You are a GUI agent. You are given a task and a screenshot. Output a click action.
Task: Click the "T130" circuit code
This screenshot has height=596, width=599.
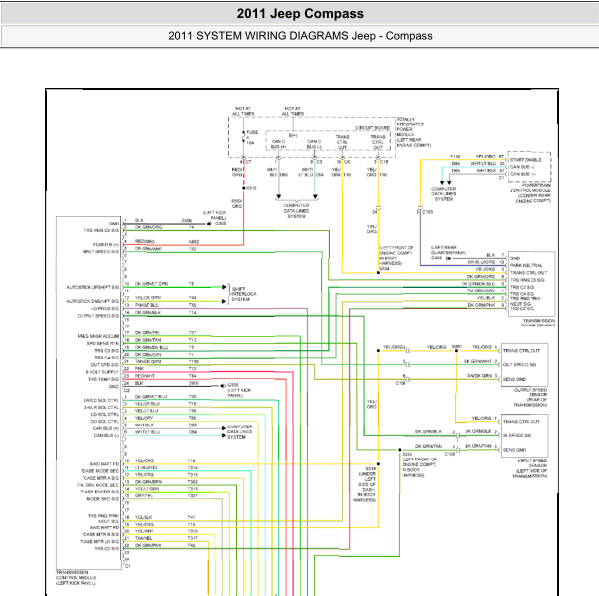(194, 361)
